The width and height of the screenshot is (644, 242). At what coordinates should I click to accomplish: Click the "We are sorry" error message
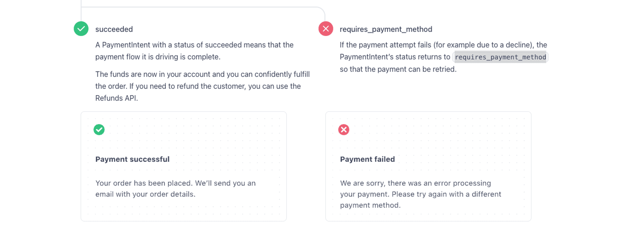[415, 183]
